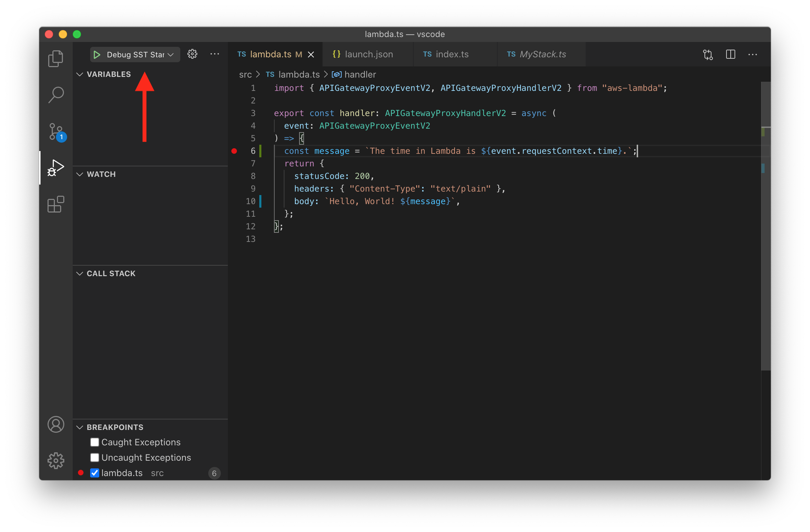
Task: Click breakpoint on line 6
Action: (x=233, y=151)
